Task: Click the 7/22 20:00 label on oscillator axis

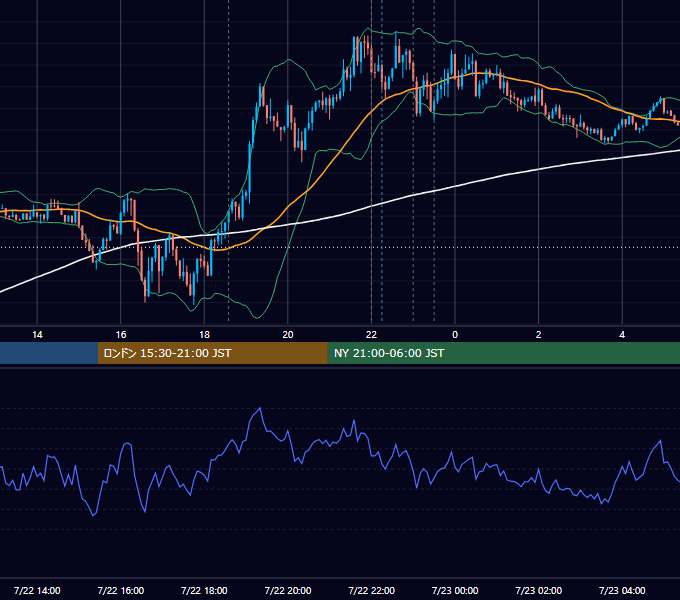Action: 288,590
